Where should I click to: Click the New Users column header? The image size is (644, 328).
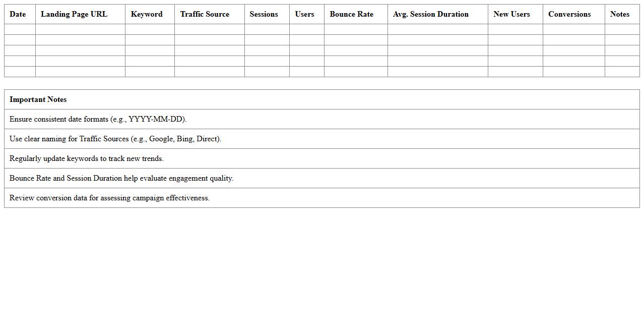(x=511, y=14)
